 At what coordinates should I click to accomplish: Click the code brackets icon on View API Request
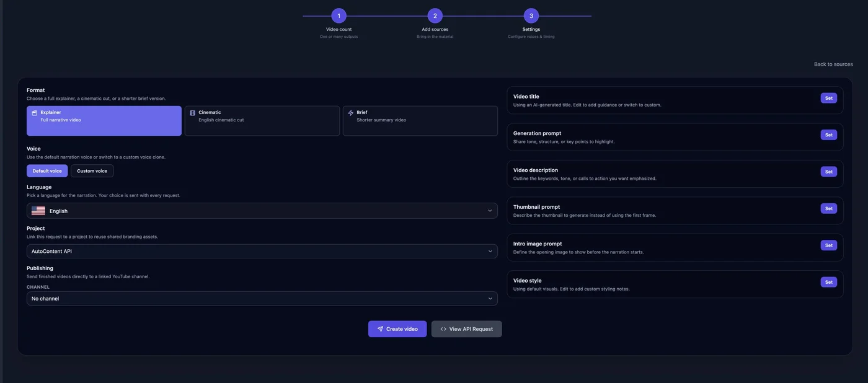[443, 329]
